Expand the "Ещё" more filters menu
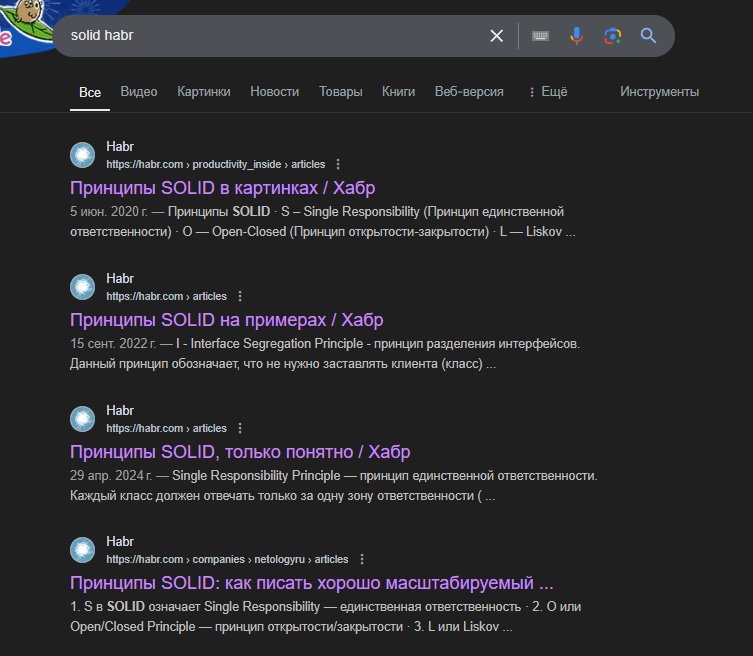 [x=547, y=91]
